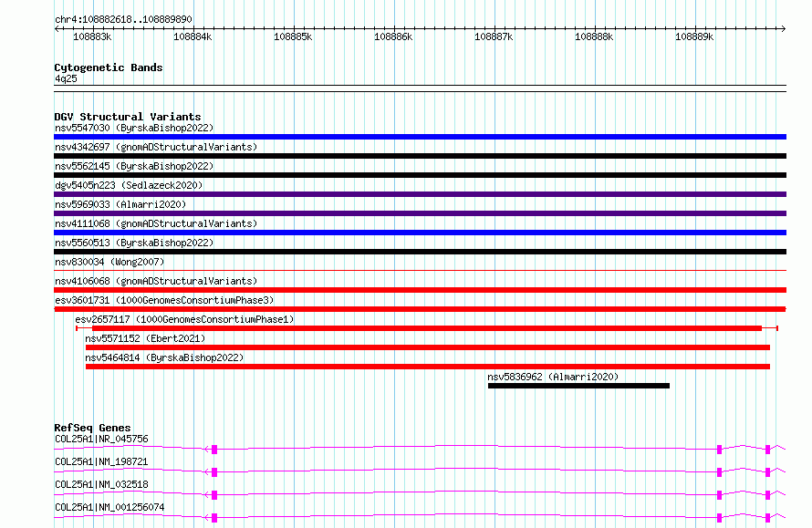Screen dimensions: 812x528
Task: Click the nsv5547030 (ByrskaBishop2022) variant label
Action: click(x=134, y=128)
